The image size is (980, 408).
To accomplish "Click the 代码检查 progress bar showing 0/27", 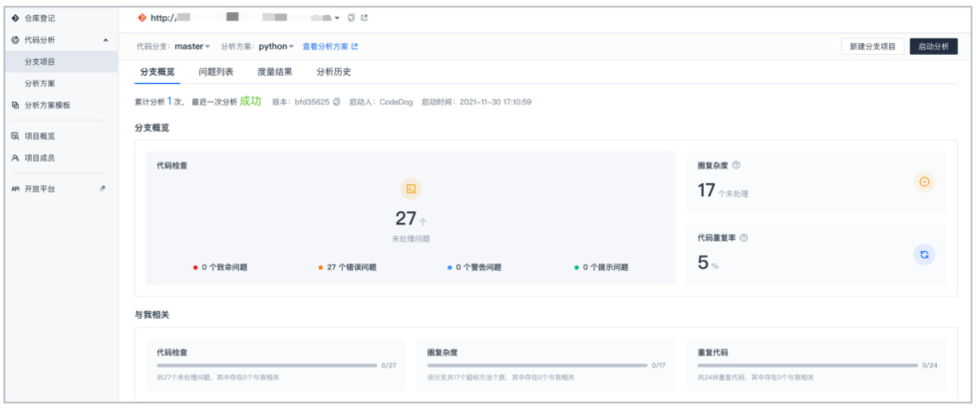I will coord(266,365).
